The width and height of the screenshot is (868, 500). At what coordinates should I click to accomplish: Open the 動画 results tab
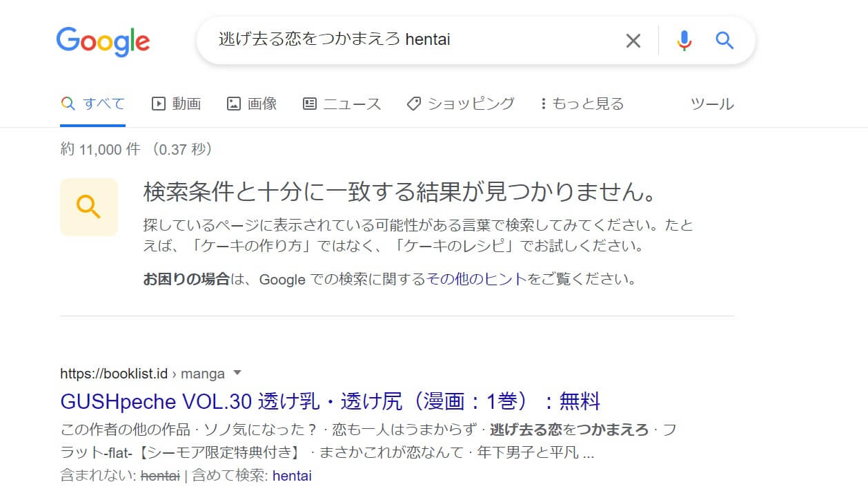(176, 104)
